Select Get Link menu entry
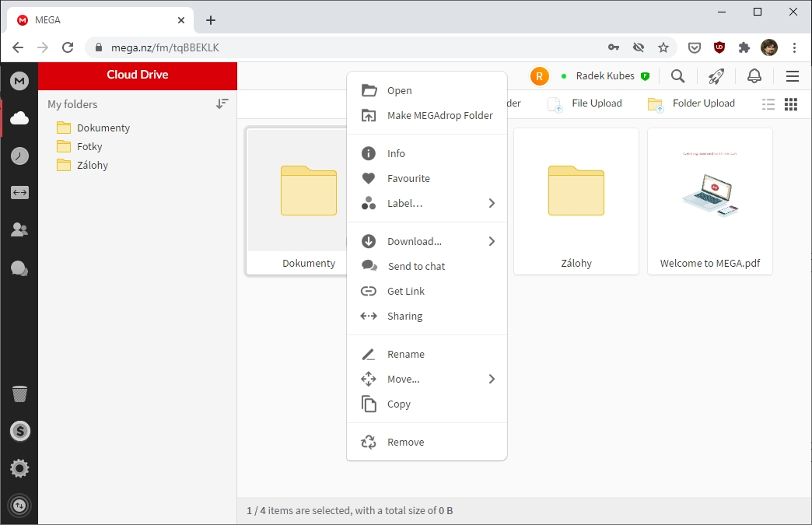The height and width of the screenshot is (525, 812). [427, 291]
